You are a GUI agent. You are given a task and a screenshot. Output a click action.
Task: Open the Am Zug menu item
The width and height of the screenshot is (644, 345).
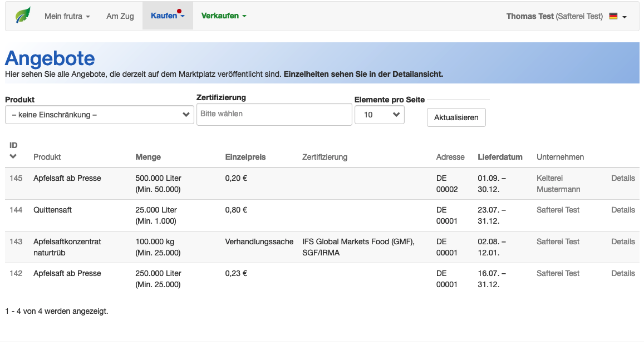tap(120, 16)
